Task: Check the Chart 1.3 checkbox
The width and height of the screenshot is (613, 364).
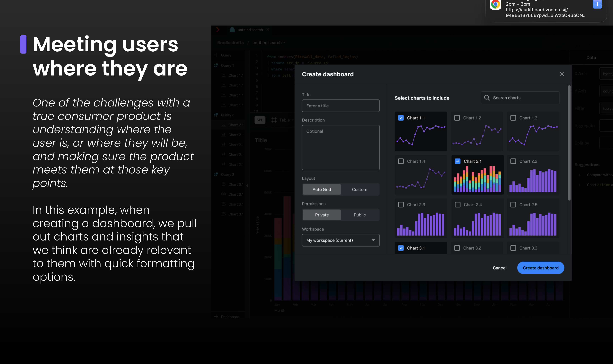Action: coord(513,118)
